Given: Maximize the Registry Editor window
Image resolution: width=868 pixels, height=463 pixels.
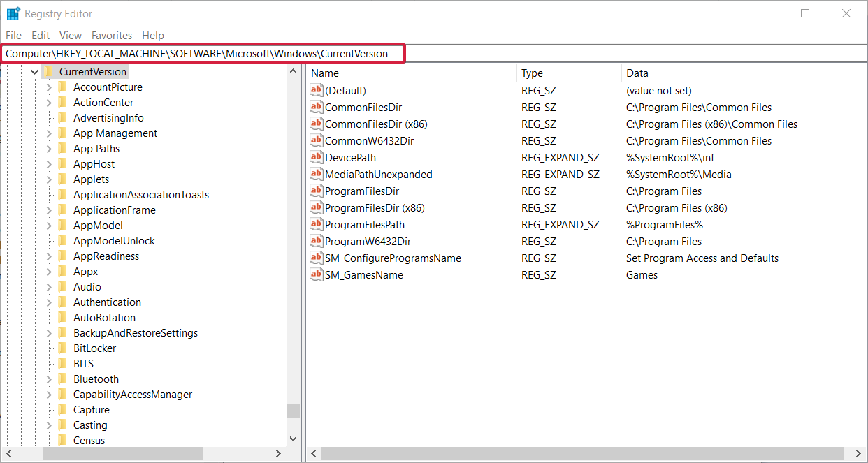Looking at the screenshot, I should coord(805,13).
